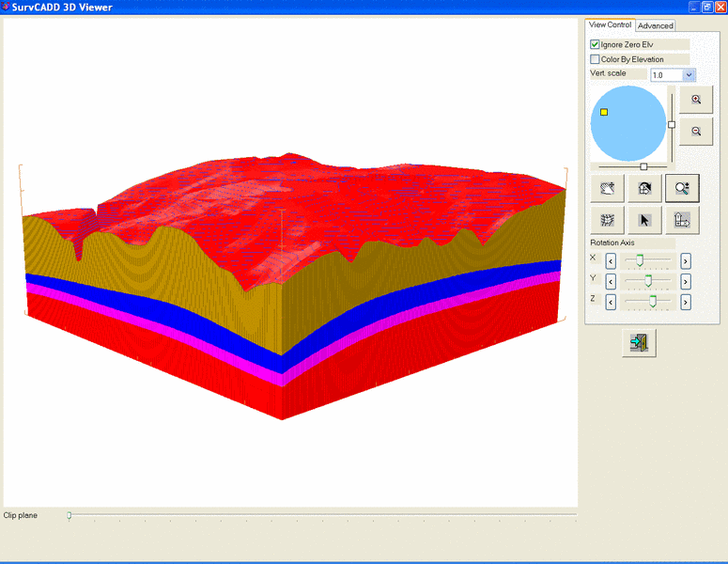Select the View Control tab
The height and width of the screenshot is (564, 728).
pyautogui.click(x=610, y=24)
